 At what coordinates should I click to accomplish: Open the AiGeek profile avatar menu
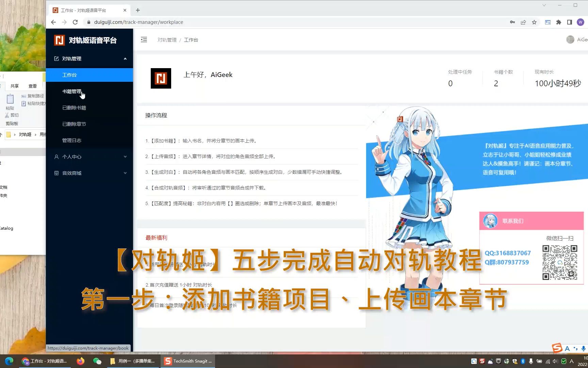coord(570,40)
